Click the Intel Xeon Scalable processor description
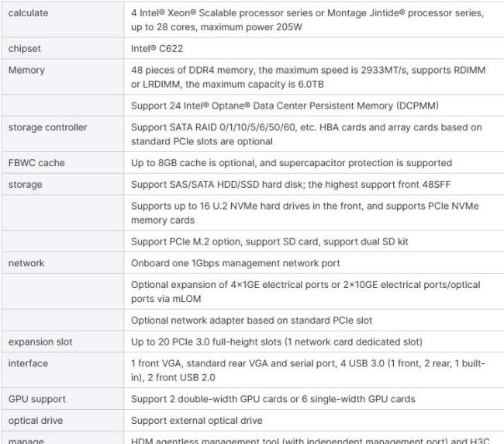 pos(306,19)
